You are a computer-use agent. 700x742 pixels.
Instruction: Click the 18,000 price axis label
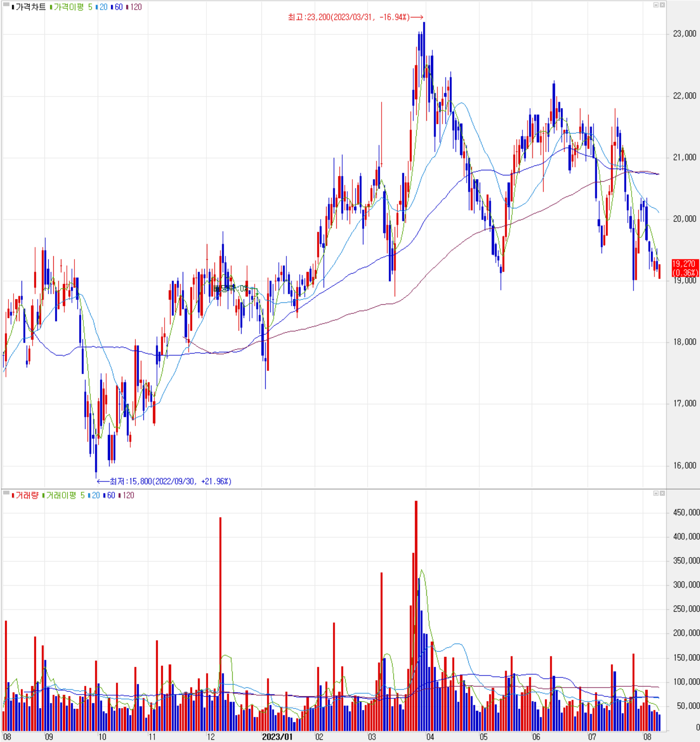[x=684, y=342]
